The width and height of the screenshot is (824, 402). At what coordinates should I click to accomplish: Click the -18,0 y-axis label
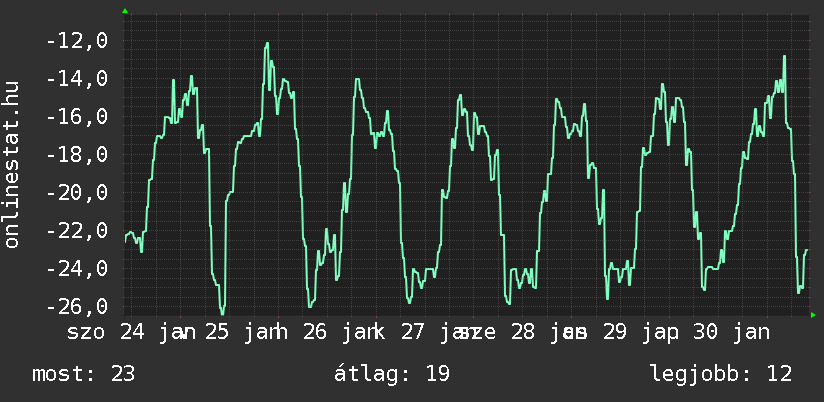click(77, 155)
